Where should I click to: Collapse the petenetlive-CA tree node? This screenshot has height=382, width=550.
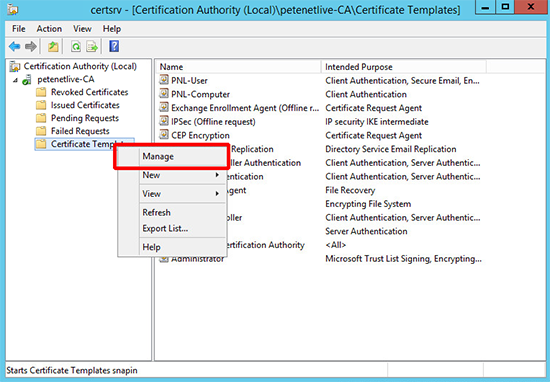pyautogui.click(x=15, y=80)
